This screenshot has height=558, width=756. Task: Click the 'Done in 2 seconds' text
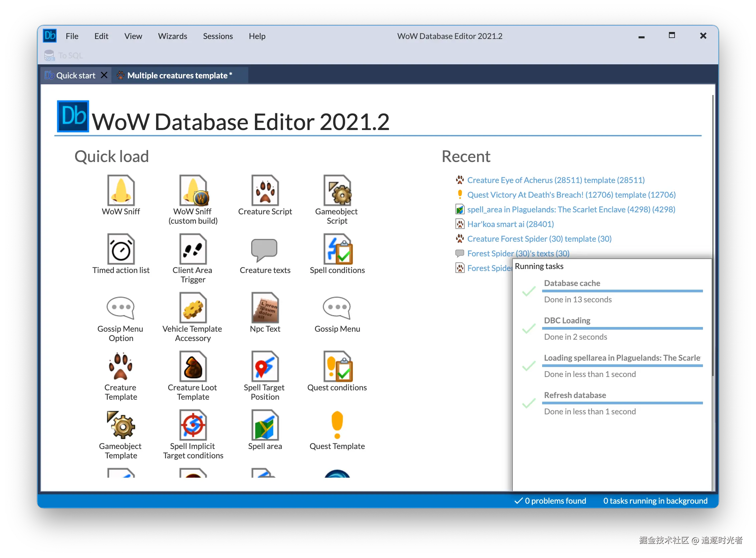576,337
